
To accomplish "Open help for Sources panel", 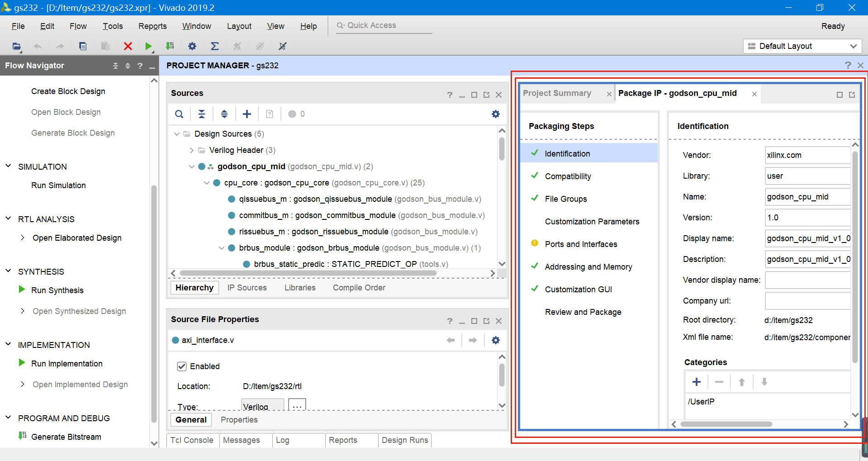I will click(x=450, y=95).
